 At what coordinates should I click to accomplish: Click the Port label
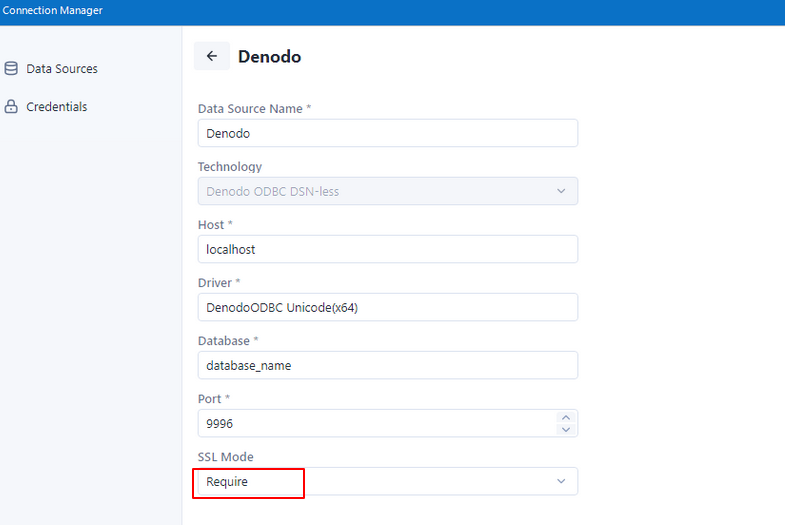point(214,399)
